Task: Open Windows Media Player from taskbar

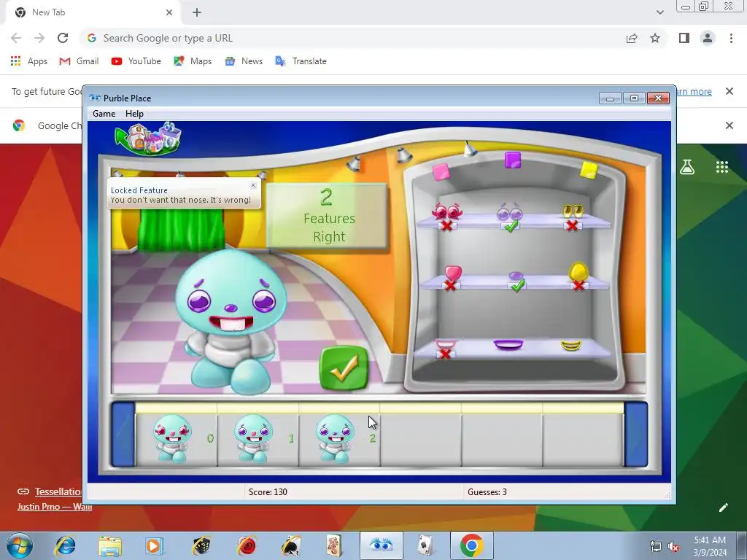Action: click(154, 545)
